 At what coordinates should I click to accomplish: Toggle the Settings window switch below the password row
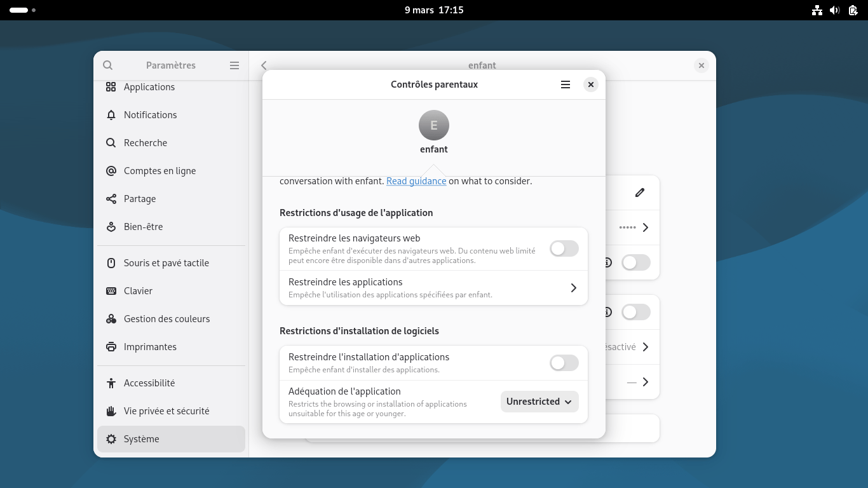(x=636, y=262)
